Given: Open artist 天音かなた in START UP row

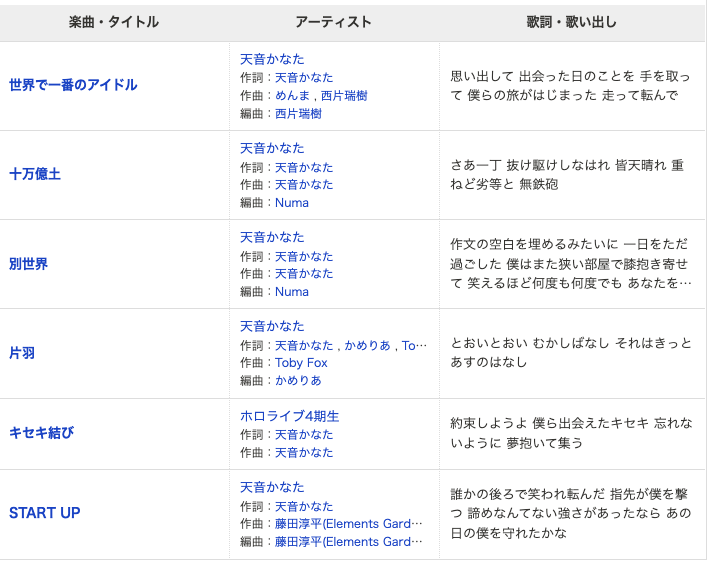Looking at the screenshot, I should coord(272,487).
